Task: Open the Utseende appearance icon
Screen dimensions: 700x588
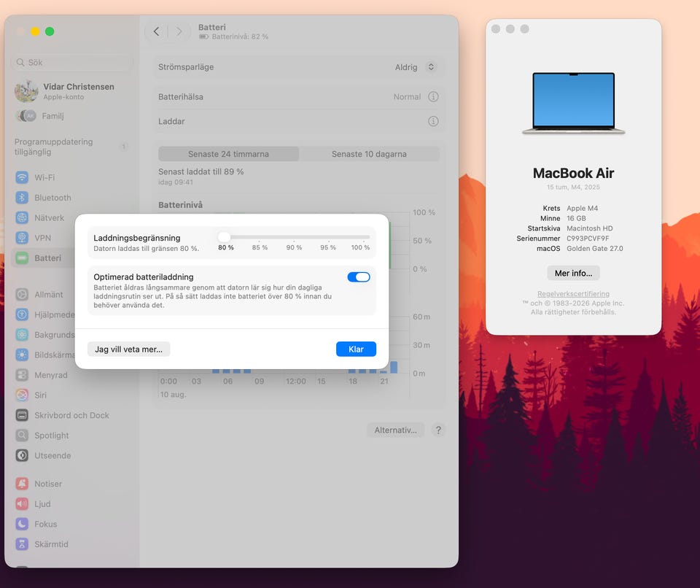Action: pos(22,455)
